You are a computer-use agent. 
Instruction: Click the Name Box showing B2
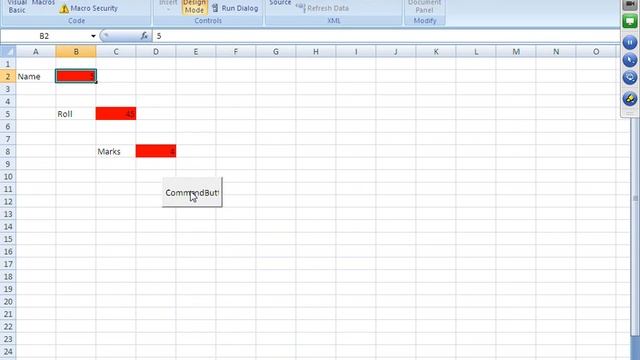tap(44, 36)
